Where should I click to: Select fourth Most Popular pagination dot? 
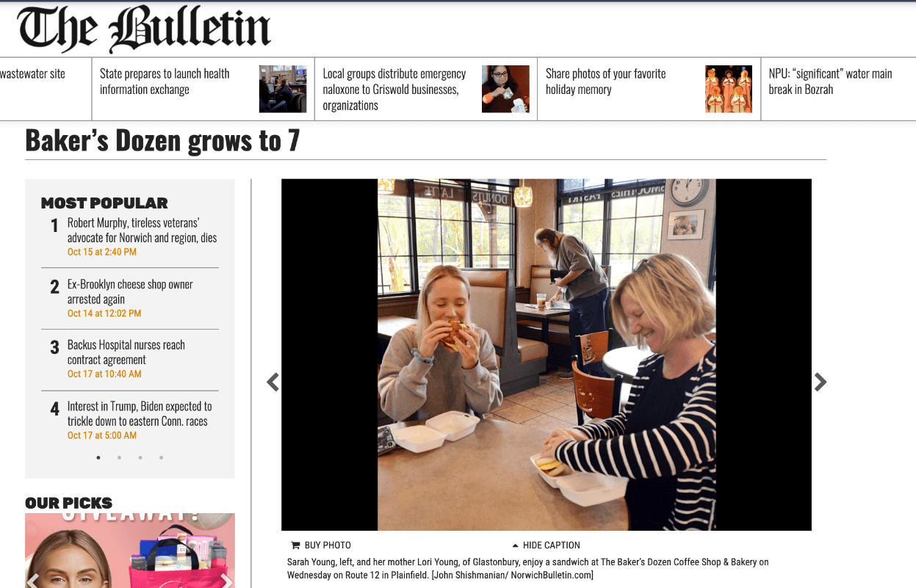(161, 457)
